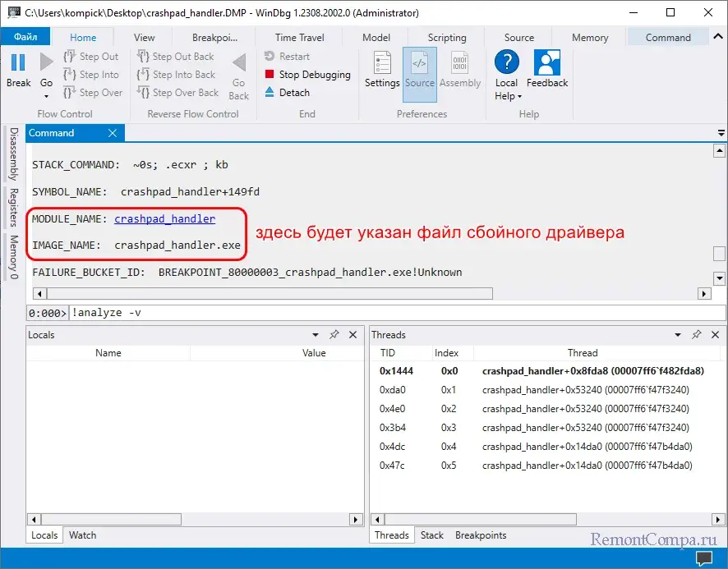Open the Memory ribbon tab
Screen dimensions: 728x569
(590, 38)
